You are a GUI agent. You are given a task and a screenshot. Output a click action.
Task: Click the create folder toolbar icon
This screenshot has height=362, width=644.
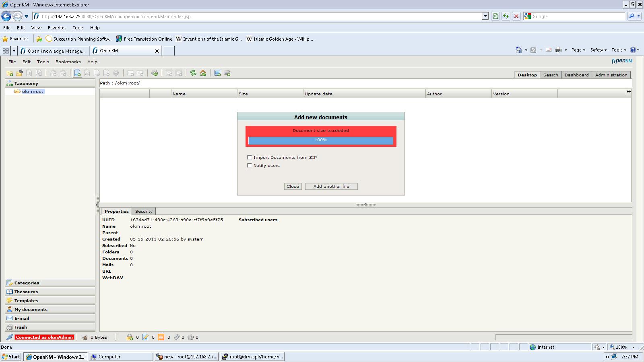click(10, 73)
